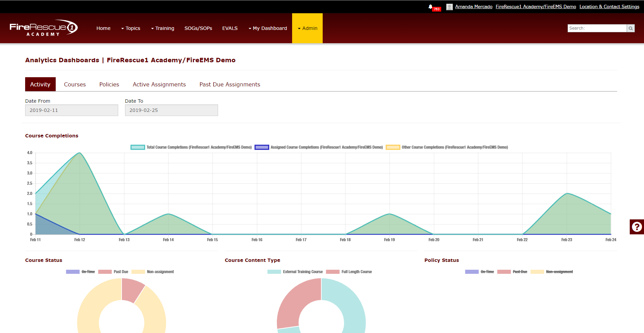Toggle Policy Status On-Time legend item
Screen dimensions: 644x333
point(479,272)
